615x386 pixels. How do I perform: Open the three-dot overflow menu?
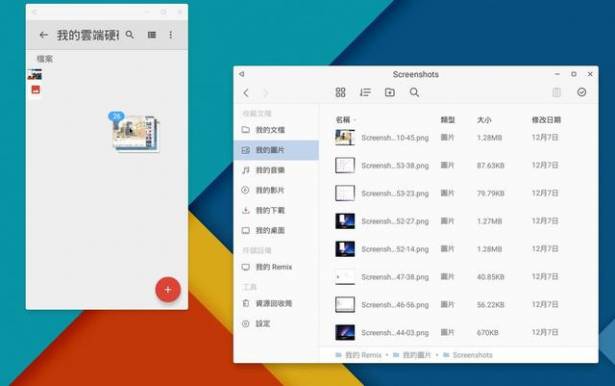(171, 35)
